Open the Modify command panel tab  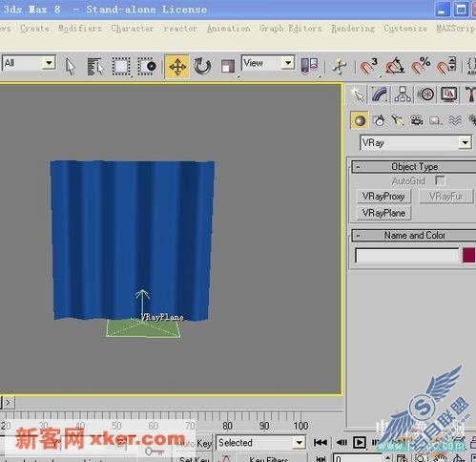pyautogui.click(x=381, y=94)
